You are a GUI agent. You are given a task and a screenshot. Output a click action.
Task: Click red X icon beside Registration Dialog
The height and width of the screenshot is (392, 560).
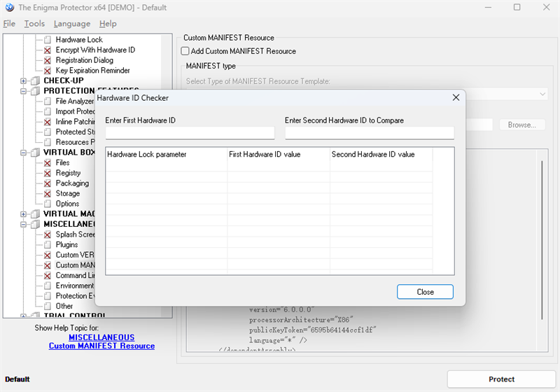(48, 60)
